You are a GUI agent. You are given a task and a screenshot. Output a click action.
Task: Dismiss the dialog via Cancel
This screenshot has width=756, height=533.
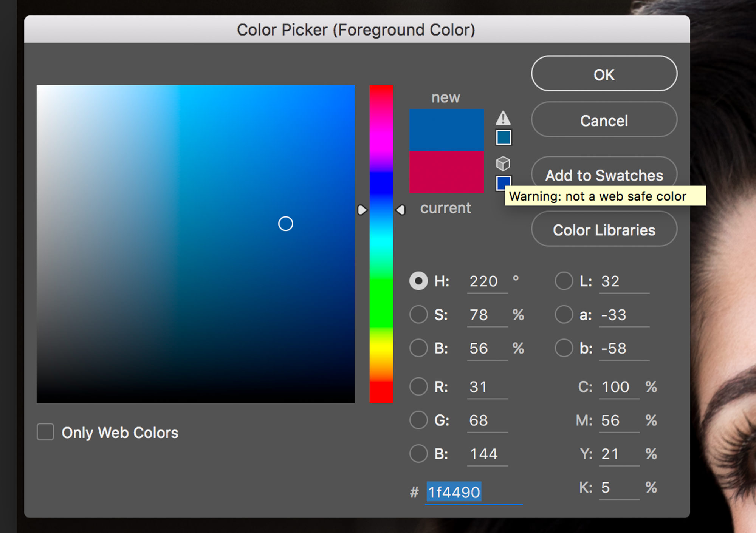(604, 120)
